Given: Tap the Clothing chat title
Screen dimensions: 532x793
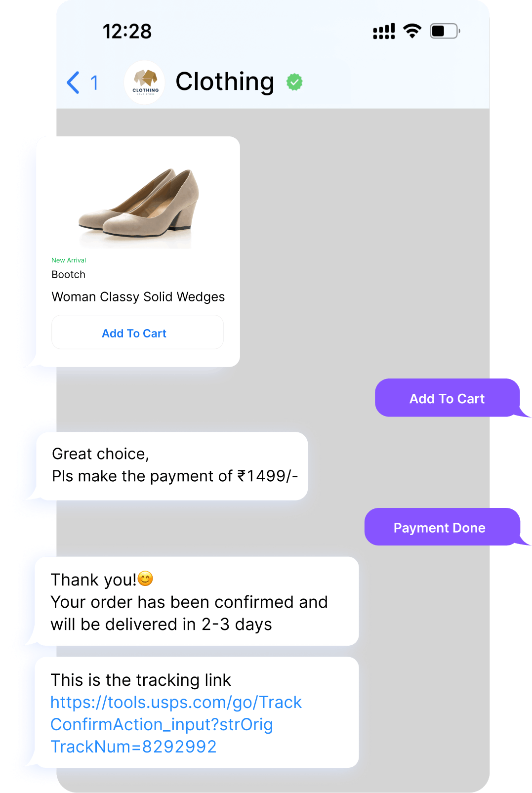Looking at the screenshot, I should click(x=225, y=82).
